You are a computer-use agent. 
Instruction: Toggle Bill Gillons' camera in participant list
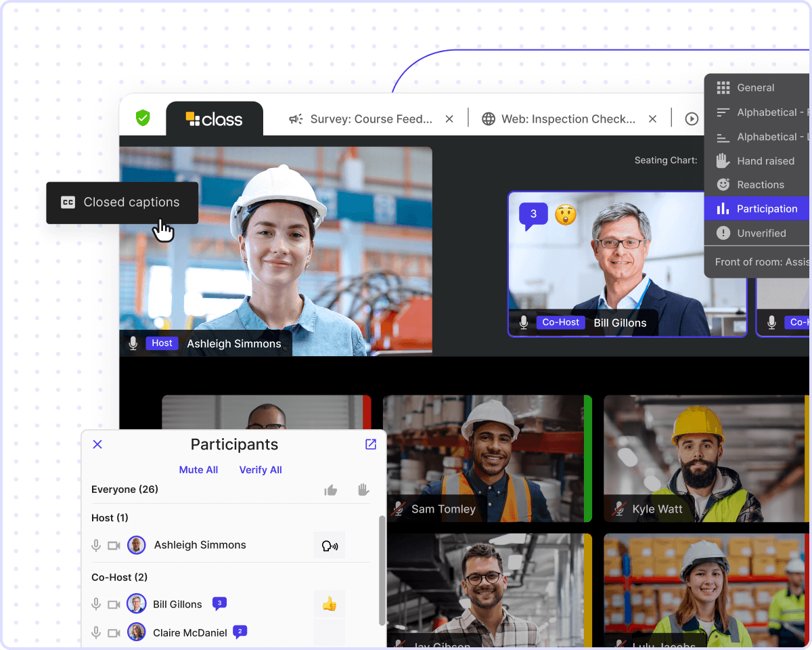click(x=114, y=605)
